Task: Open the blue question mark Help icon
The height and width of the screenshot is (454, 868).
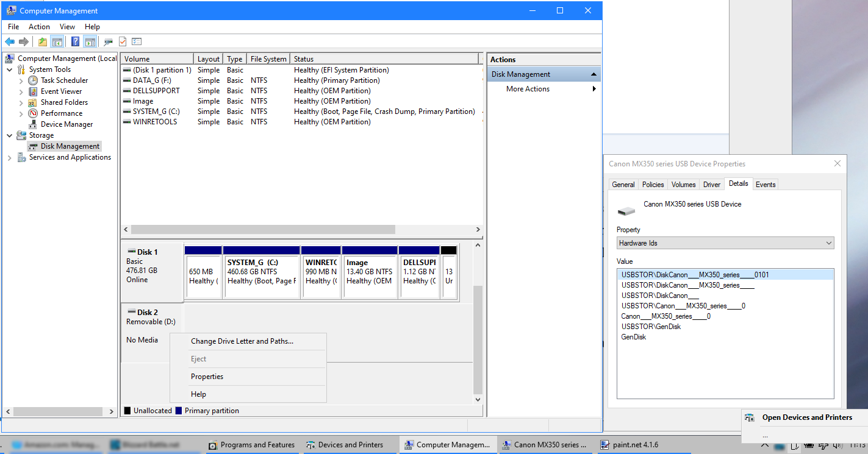Action: pos(75,42)
